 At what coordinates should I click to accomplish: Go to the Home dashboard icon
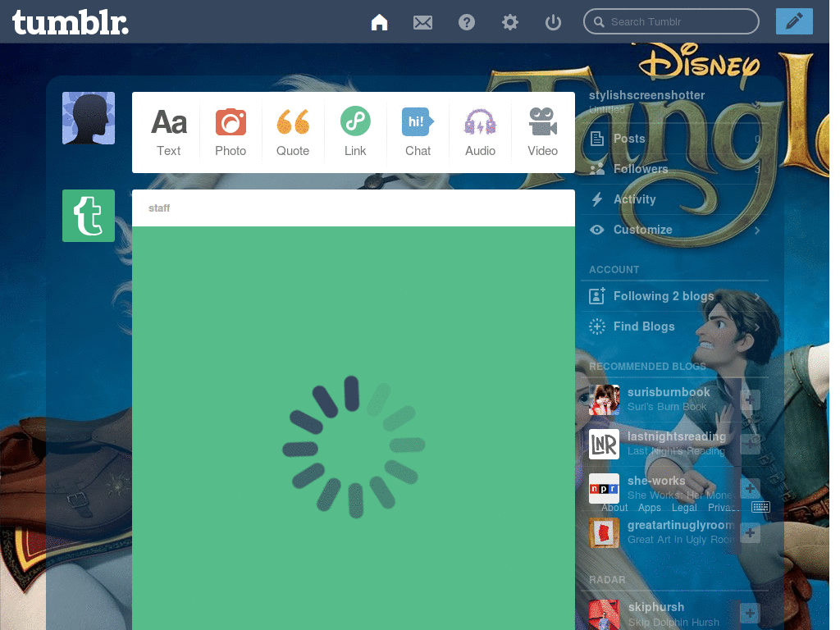pos(379,22)
